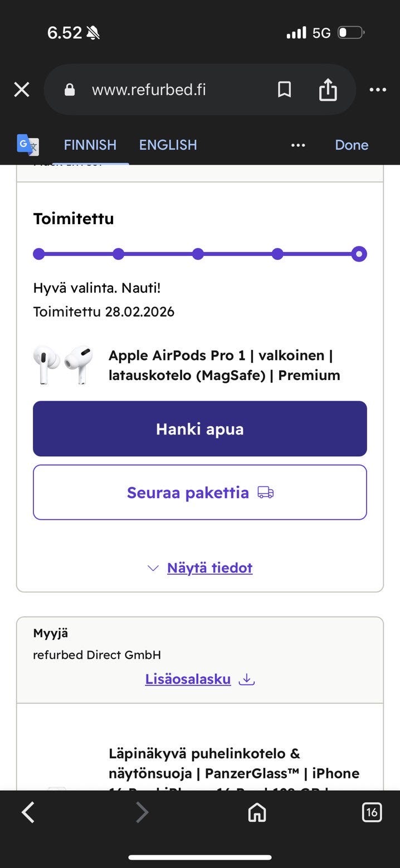Select the Seuraa pakettia option
This screenshot has width=400, height=868.
(x=199, y=492)
